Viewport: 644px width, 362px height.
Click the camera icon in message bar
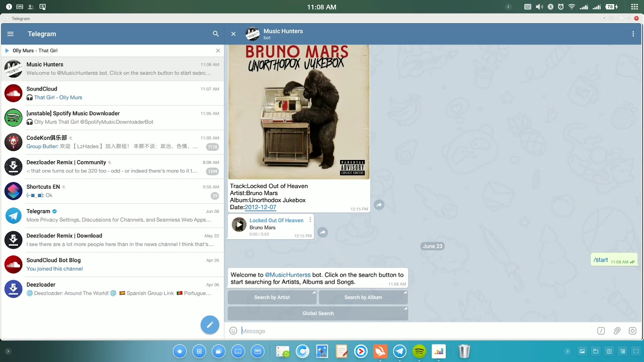(x=632, y=331)
